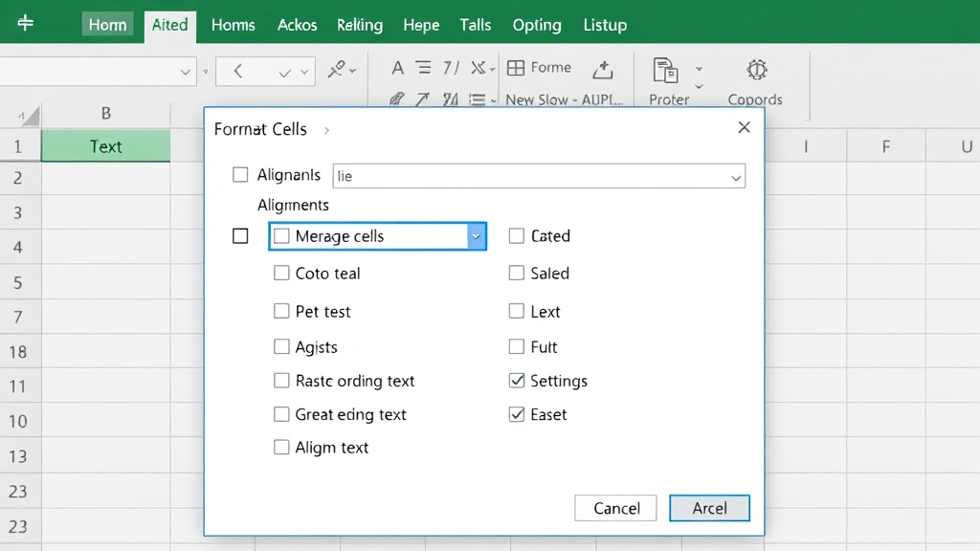Screen dimensions: 980x551
Task: Open the blue dropdown arrow on Merage cells
Action: [x=476, y=235]
